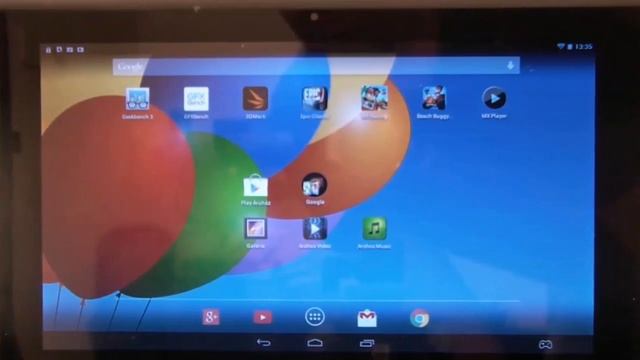Tap the first notification icon in status bar
The width and height of the screenshot is (640, 360).
coord(49,50)
